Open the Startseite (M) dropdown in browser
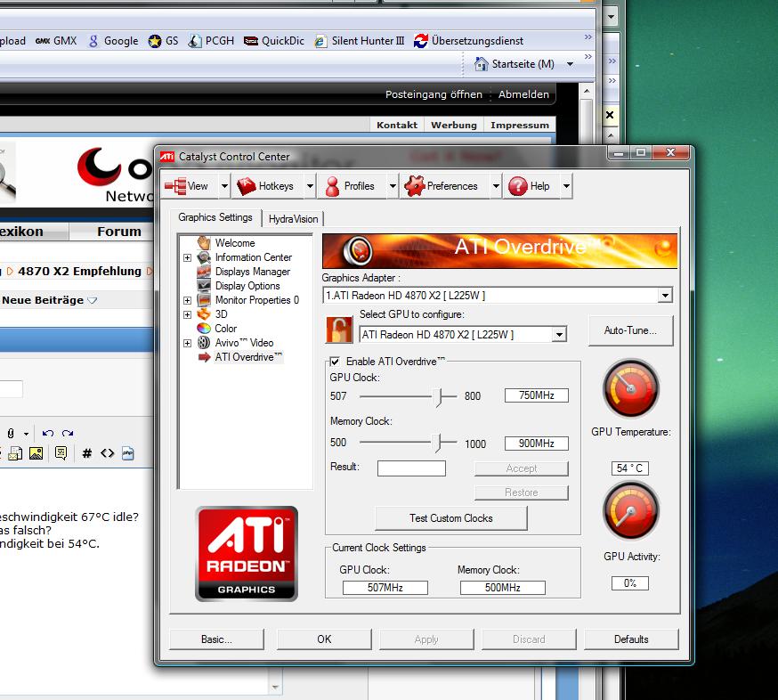This screenshot has width=778, height=700. [570, 64]
